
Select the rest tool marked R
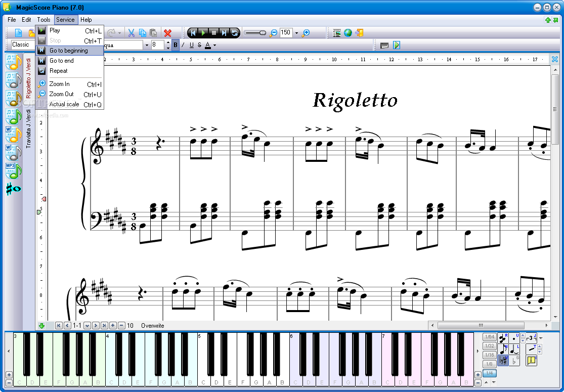pyautogui.click(x=503, y=338)
